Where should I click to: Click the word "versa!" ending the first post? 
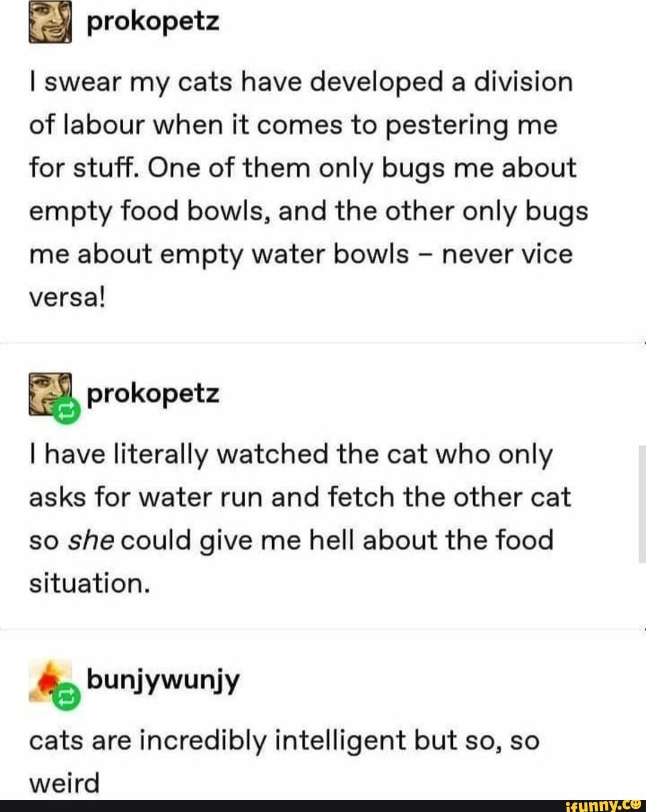(x=67, y=297)
